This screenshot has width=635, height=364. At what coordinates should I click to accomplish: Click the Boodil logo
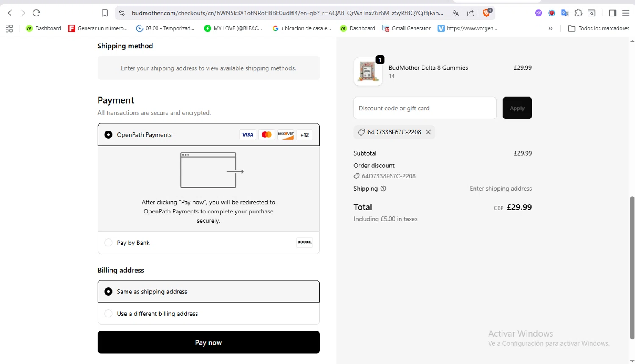click(x=304, y=242)
